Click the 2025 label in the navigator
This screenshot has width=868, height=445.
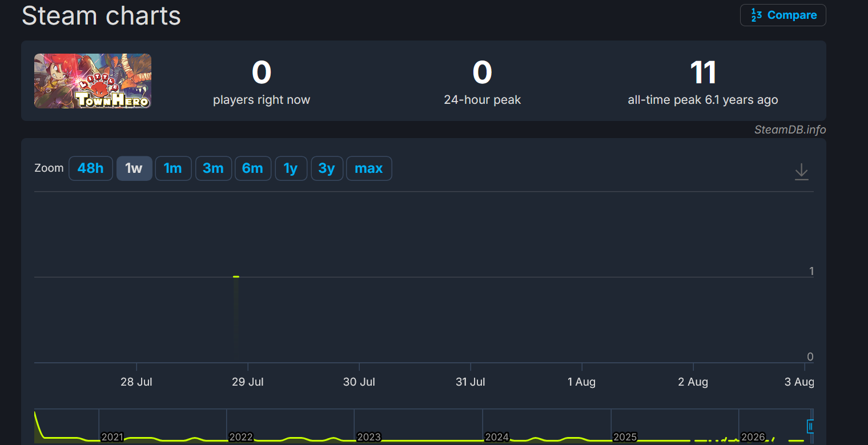coord(625,437)
